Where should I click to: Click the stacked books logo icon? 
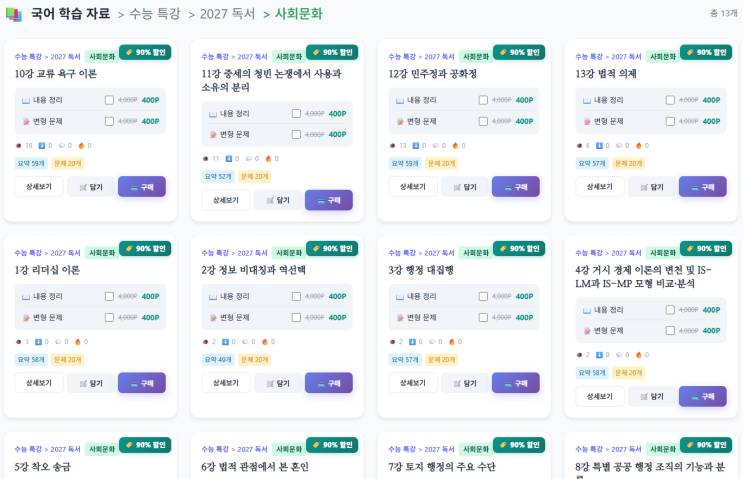click(15, 14)
